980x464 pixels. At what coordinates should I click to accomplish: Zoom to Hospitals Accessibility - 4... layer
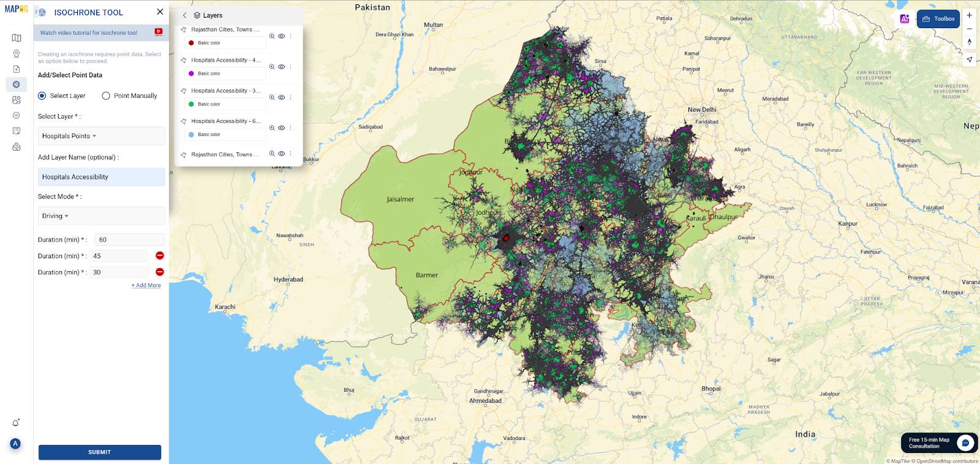coord(272,67)
